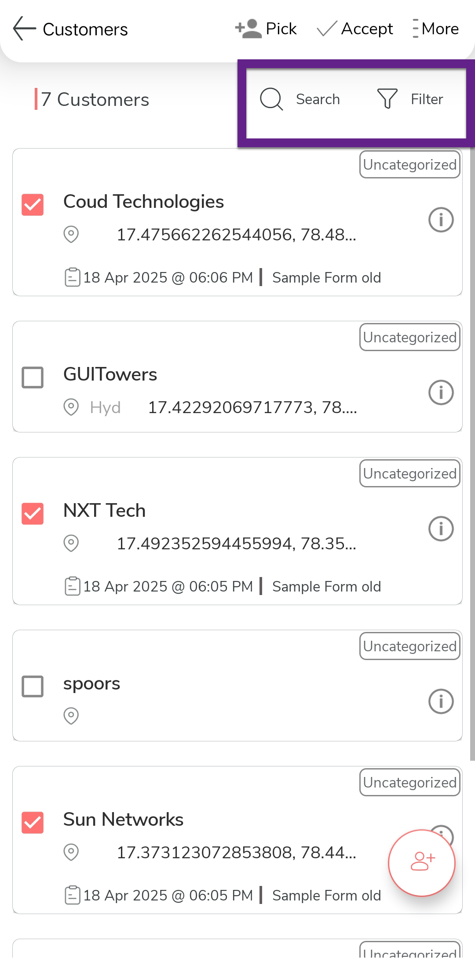Click the Search magnifier icon
The width and height of the screenshot is (475, 980).
(x=271, y=99)
